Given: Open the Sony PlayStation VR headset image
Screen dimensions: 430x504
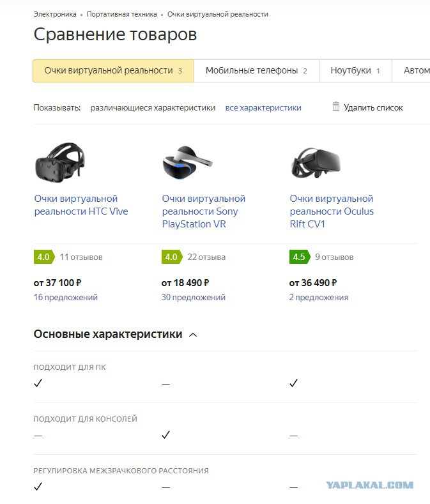Looking at the screenshot, I should pos(187,163).
